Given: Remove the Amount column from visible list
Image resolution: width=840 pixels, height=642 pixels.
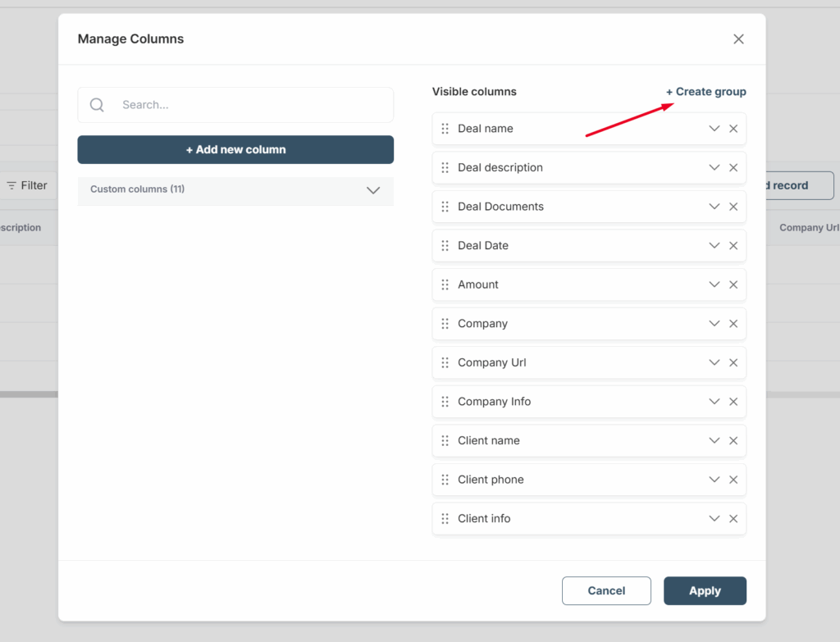Looking at the screenshot, I should click(x=733, y=285).
